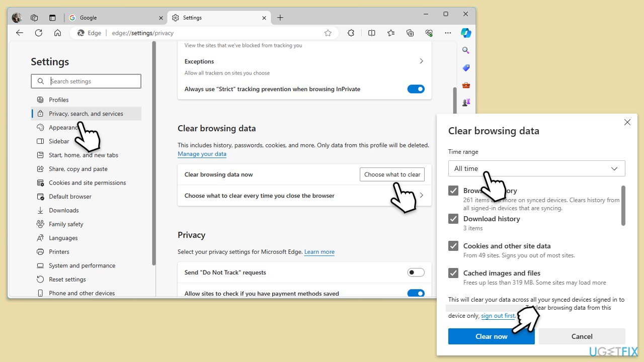Open the Manage your data link
Image resolution: width=644 pixels, height=362 pixels.
[202, 154]
